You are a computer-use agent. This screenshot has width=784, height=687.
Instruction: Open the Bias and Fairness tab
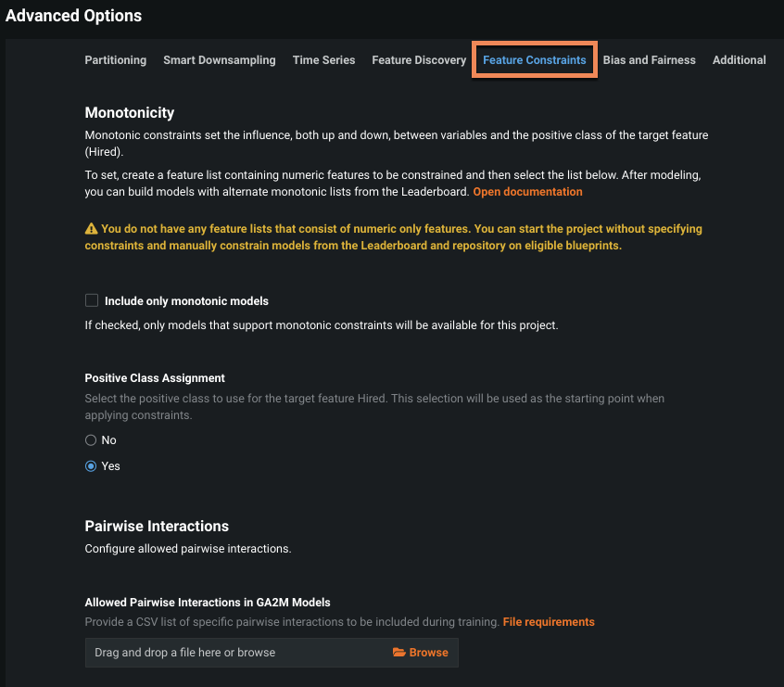click(649, 60)
